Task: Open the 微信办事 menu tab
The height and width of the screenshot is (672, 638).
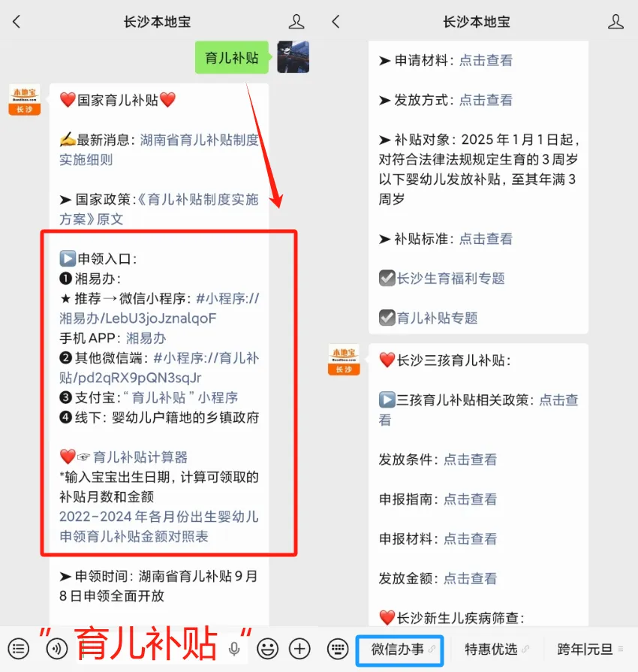Action: pos(399,650)
